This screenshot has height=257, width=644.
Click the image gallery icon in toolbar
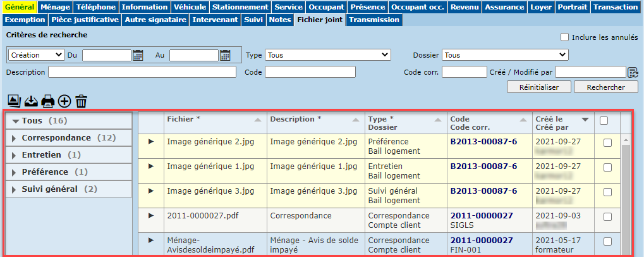13,101
